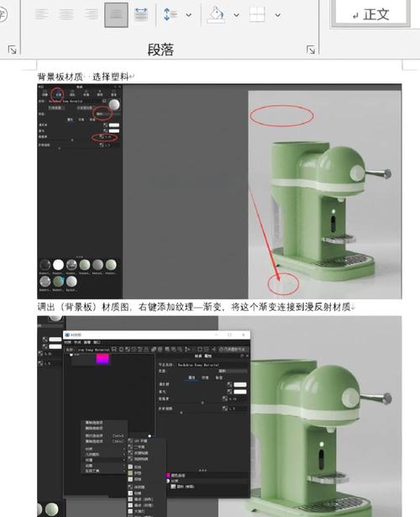Open the 段落 paragraph settings dialog launcher
420x517 pixels.
click(x=310, y=50)
